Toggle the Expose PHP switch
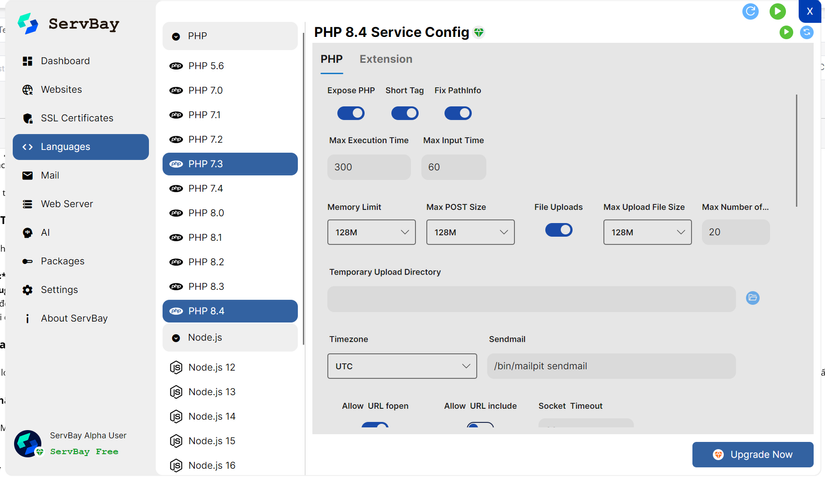 [351, 113]
